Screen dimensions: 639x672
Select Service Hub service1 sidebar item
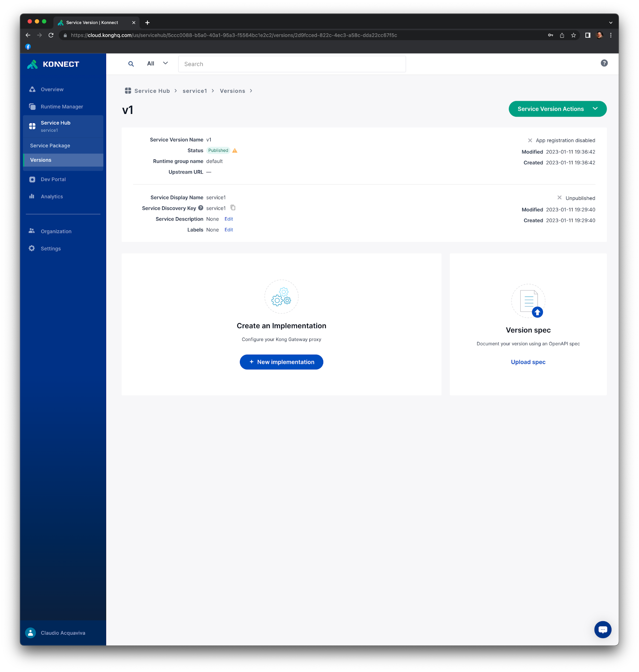tap(63, 126)
